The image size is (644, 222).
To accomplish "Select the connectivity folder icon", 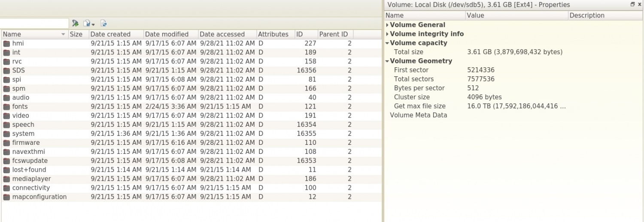I will click(x=6, y=188).
